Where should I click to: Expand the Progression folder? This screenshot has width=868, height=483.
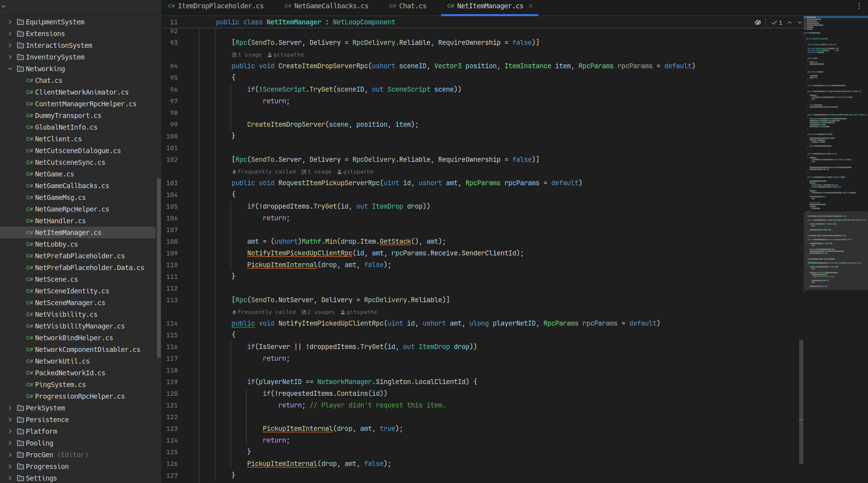[10, 466]
